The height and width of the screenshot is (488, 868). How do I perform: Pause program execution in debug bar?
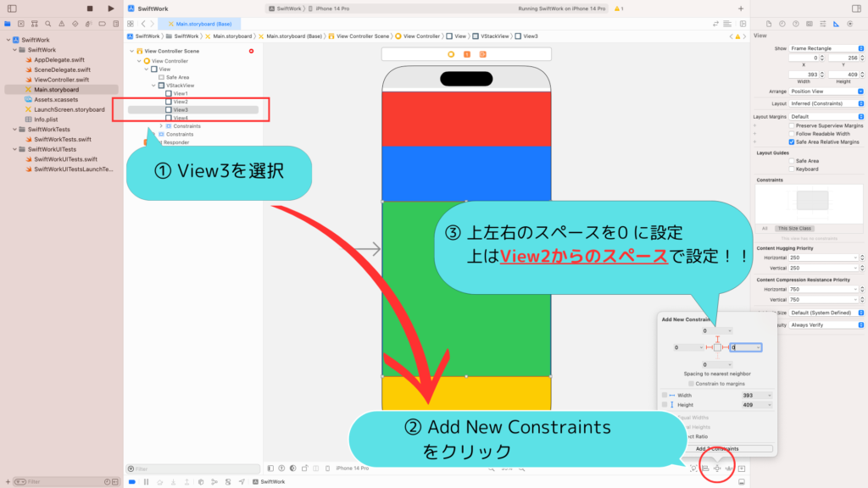(146, 482)
